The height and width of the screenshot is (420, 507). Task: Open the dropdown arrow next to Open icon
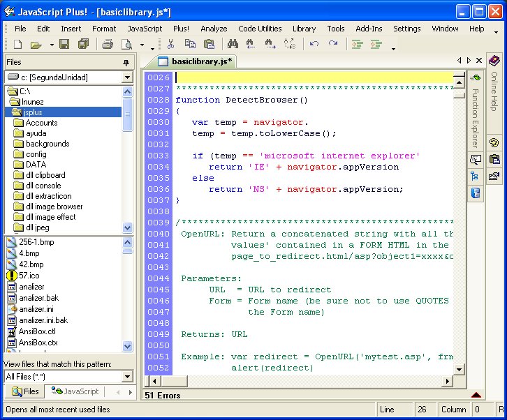click(x=52, y=45)
